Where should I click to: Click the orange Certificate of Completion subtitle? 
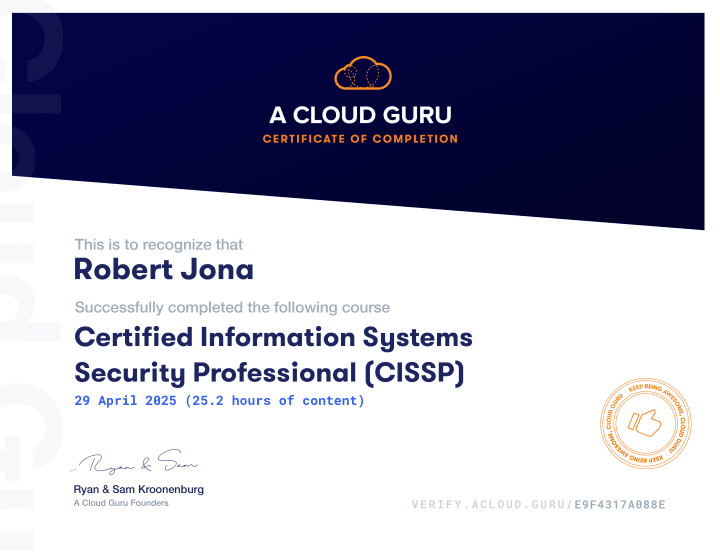[360, 139]
